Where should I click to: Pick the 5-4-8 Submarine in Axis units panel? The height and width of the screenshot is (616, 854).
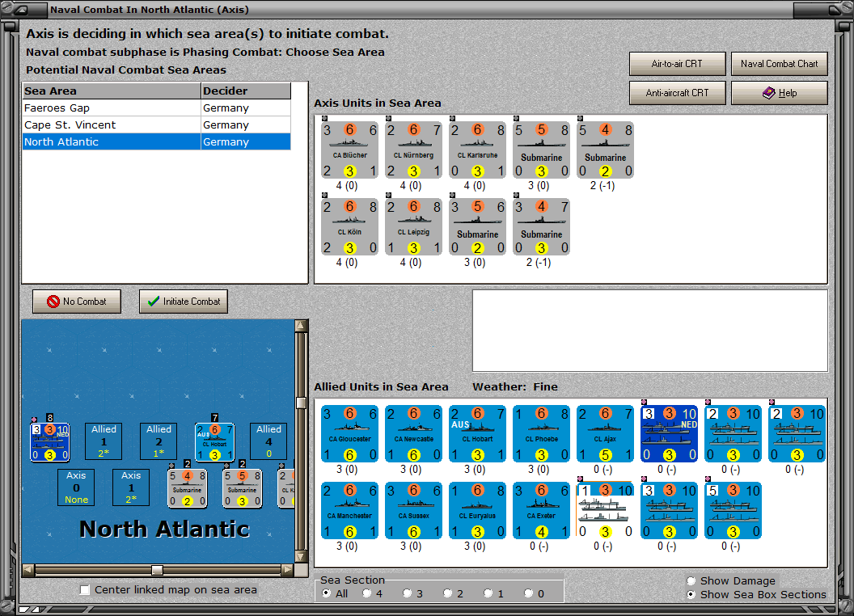pyautogui.click(x=605, y=150)
